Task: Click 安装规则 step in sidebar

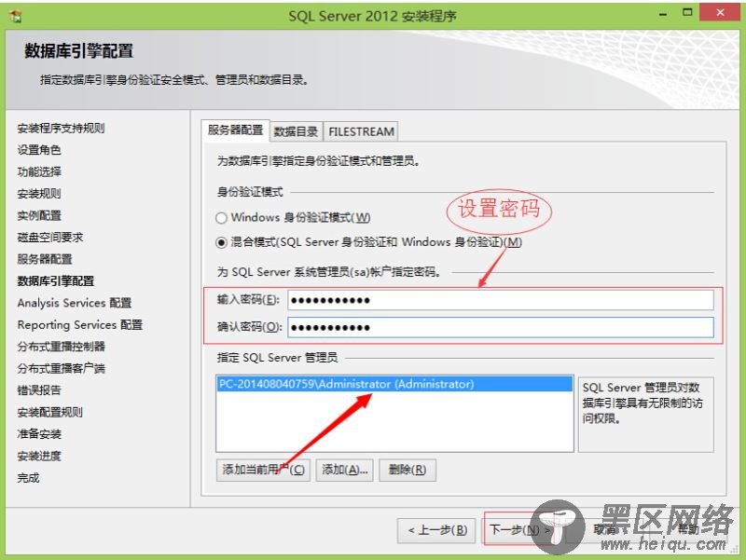Action: pyautogui.click(x=39, y=194)
